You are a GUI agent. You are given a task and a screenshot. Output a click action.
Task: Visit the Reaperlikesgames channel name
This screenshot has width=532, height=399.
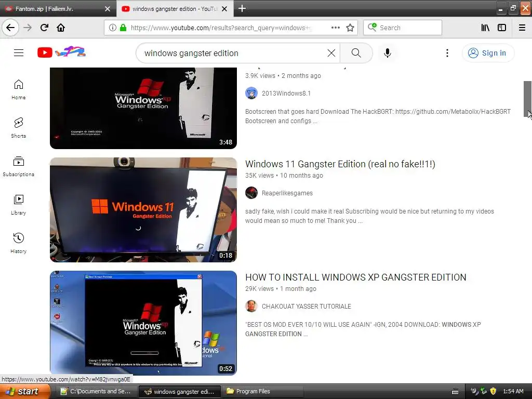pos(287,193)
